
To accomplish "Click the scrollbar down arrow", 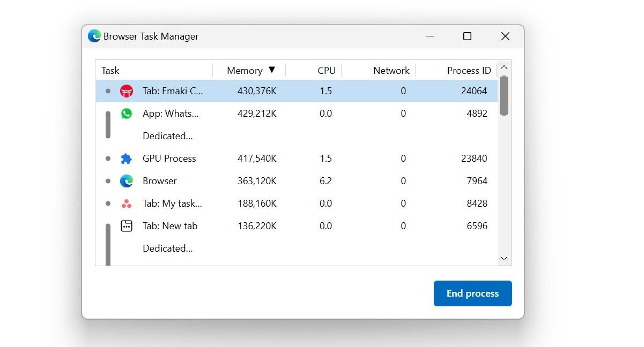I will tap(504, 258).
